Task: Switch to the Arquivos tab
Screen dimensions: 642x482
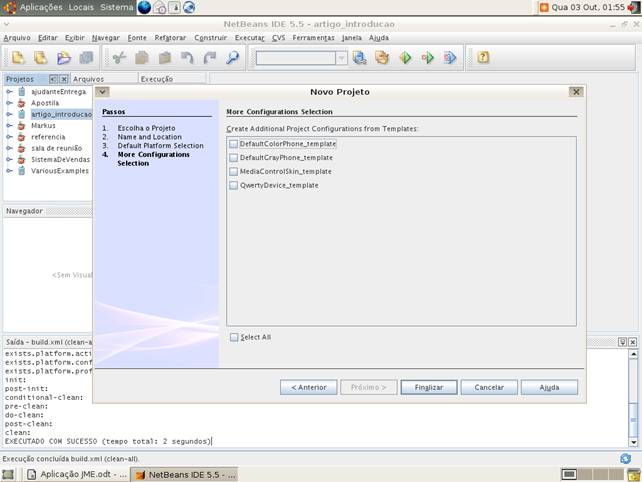Action: point(88,78)
